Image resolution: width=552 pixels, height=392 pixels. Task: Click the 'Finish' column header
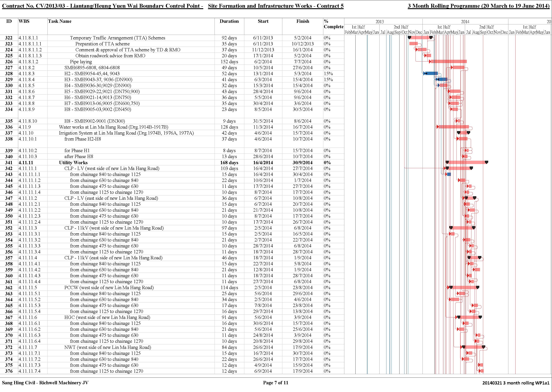(x=303, y=21)
